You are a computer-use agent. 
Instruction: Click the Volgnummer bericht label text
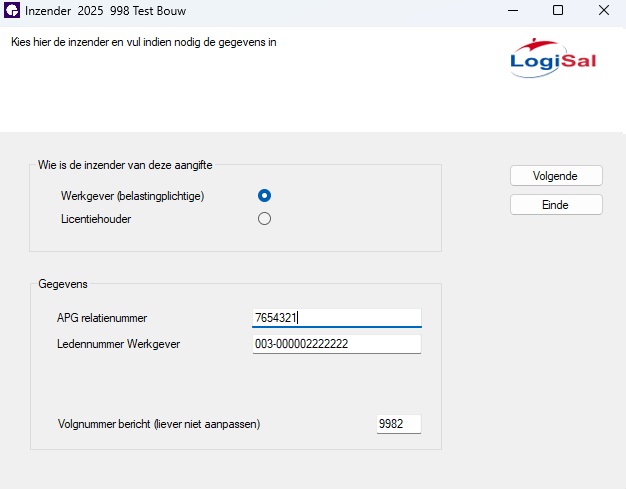[159, 424]
